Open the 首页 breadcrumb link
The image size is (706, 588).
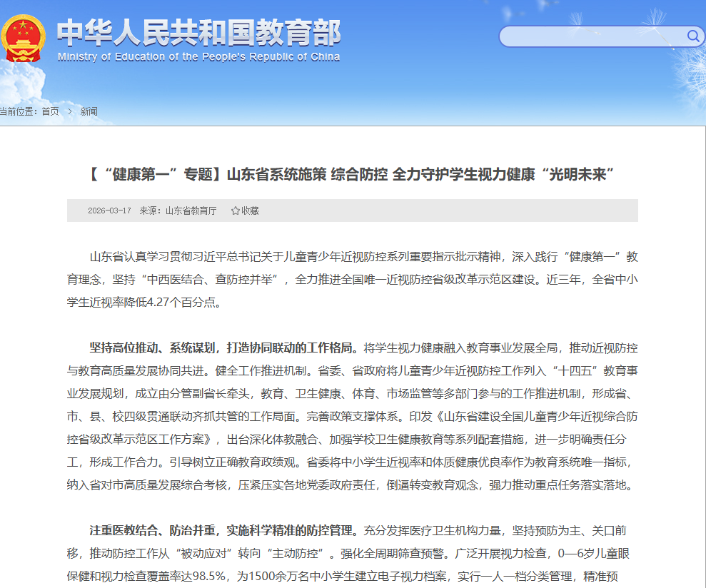tap(51, 111)
